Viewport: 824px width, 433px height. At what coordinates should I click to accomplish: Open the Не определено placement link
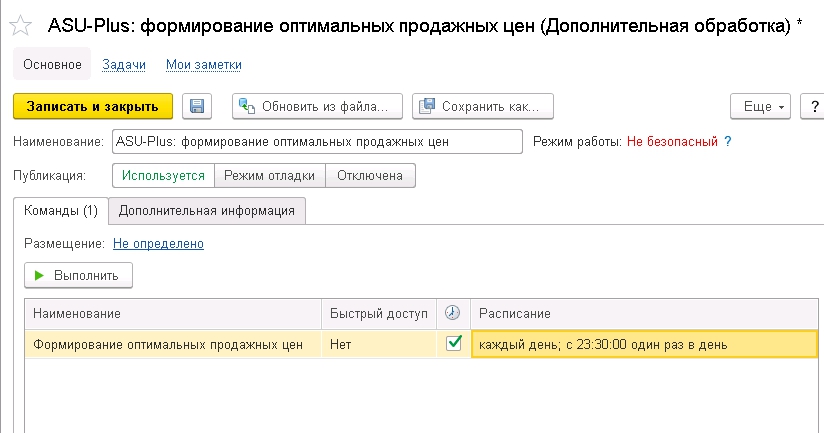(x=158, y=243)
